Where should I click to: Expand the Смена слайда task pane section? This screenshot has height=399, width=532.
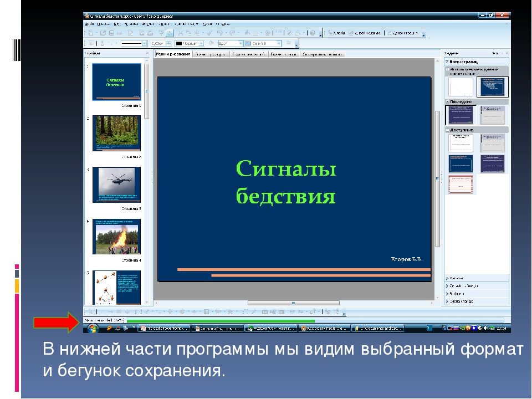pos(461,301)
